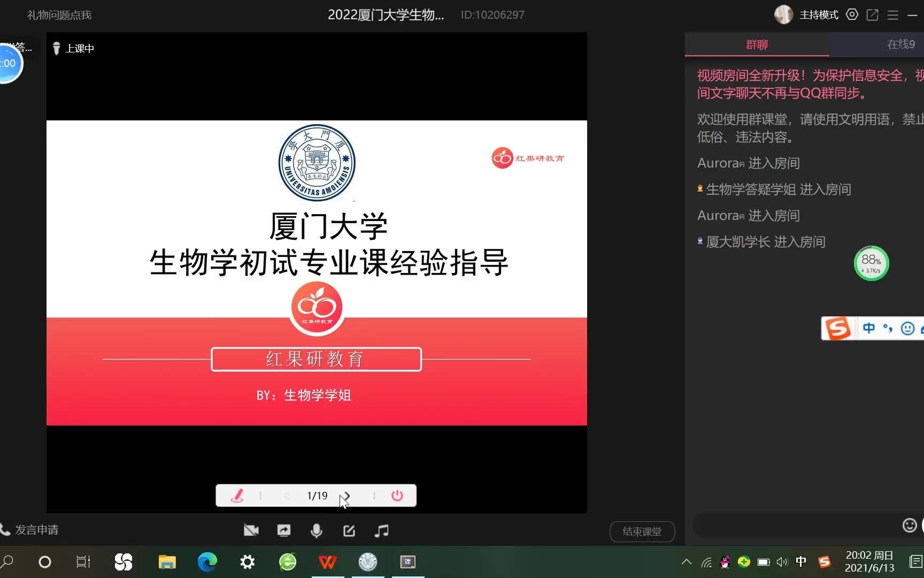Click the pop-out window icon
Screen dimensions: 924x578
point(872,14)
